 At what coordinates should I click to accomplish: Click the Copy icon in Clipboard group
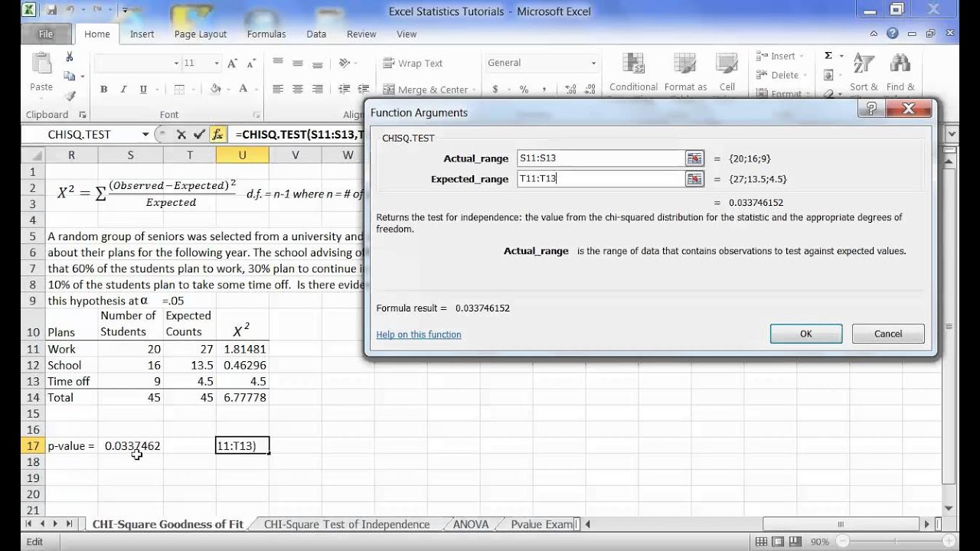tap(70, 76)
